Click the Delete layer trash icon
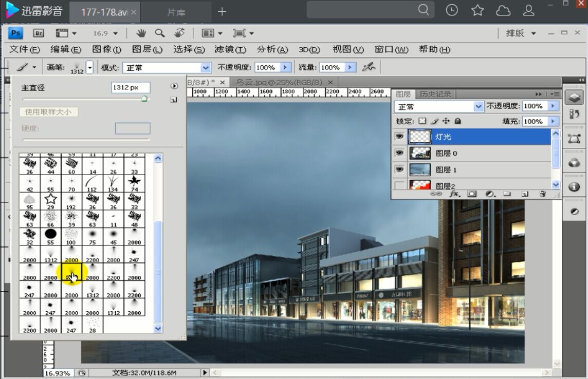588x379 pixels. point(543,194)
